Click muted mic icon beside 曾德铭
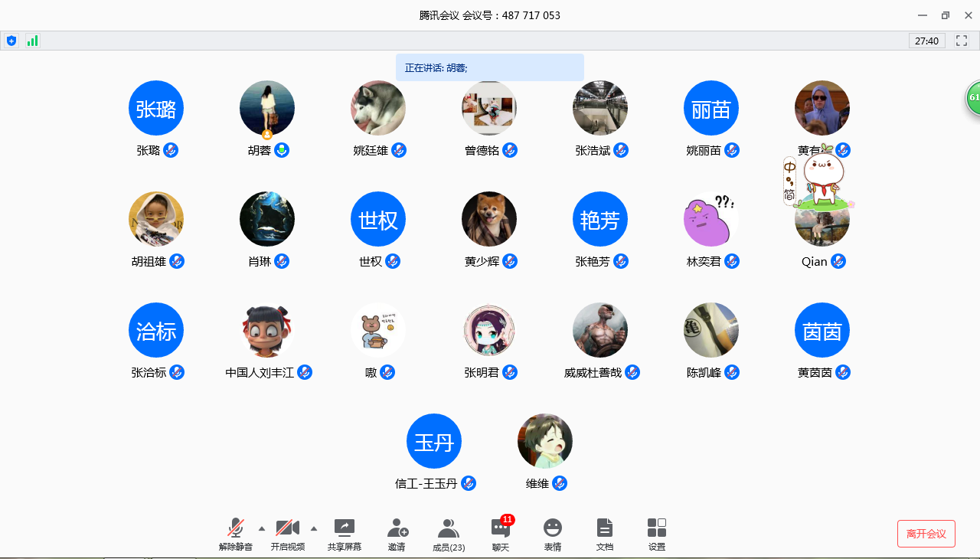 510,150
